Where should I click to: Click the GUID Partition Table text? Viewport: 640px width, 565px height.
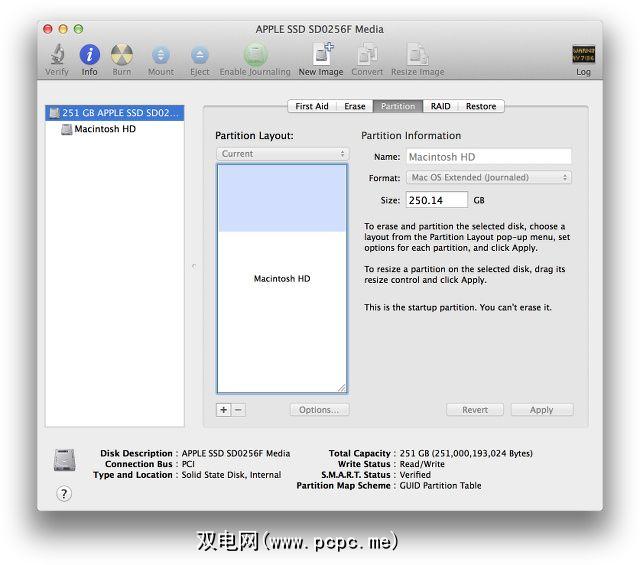click(x=440, y=486)
